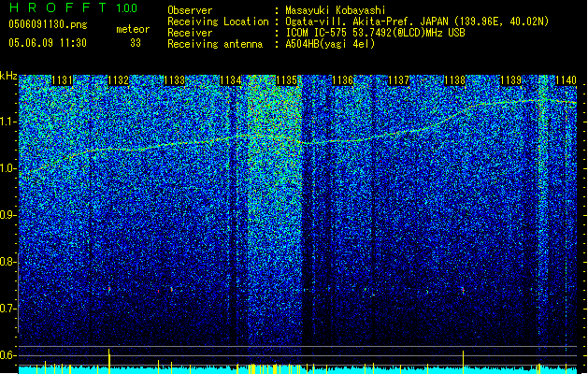Screen dimensions: 588x374
Task: Click the kHz axis unit label
Action: click(8, 76)
